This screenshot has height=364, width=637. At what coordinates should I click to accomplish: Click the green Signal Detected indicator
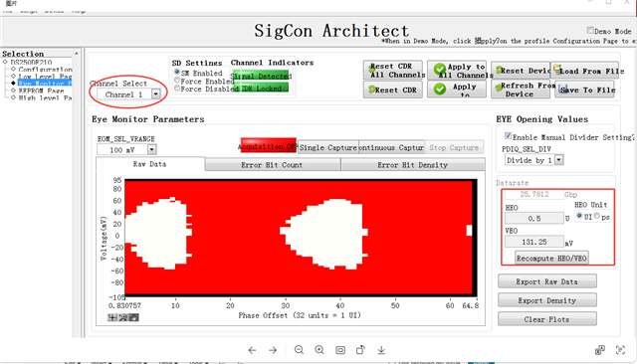(x=261, y=76)
